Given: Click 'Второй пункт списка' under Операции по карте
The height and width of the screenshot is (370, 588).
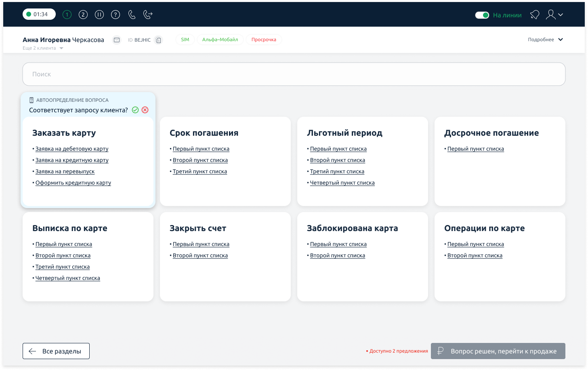Looking at the screenshot, I should (475, 255).
